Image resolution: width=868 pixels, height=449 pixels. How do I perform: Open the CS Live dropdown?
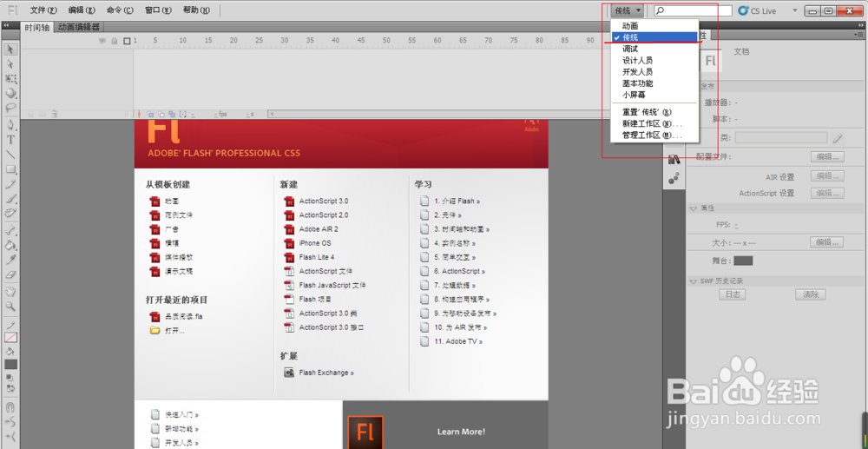(796, 10)
